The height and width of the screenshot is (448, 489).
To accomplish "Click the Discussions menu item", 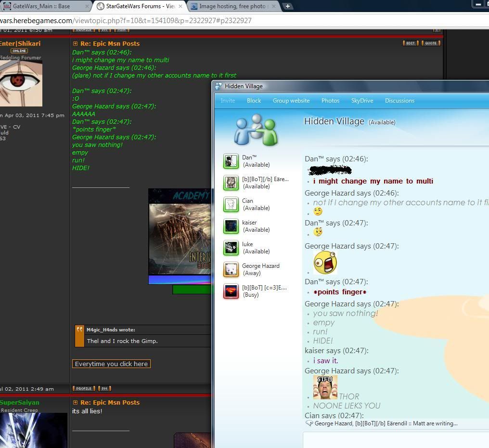I will point(399,101).
